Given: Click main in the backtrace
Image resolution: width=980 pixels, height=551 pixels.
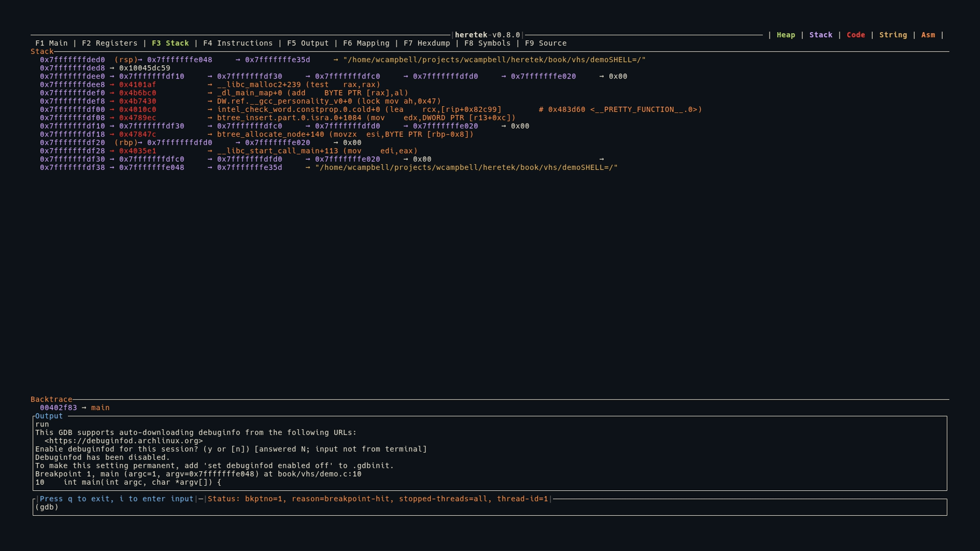Looking at the screenshot, I should tap(100, 408).
